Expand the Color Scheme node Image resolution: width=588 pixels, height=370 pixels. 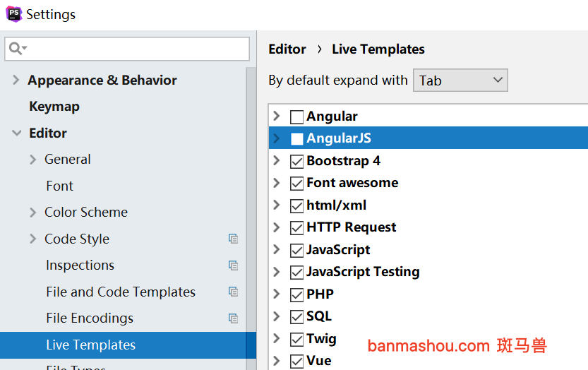[x=33, y=213]
